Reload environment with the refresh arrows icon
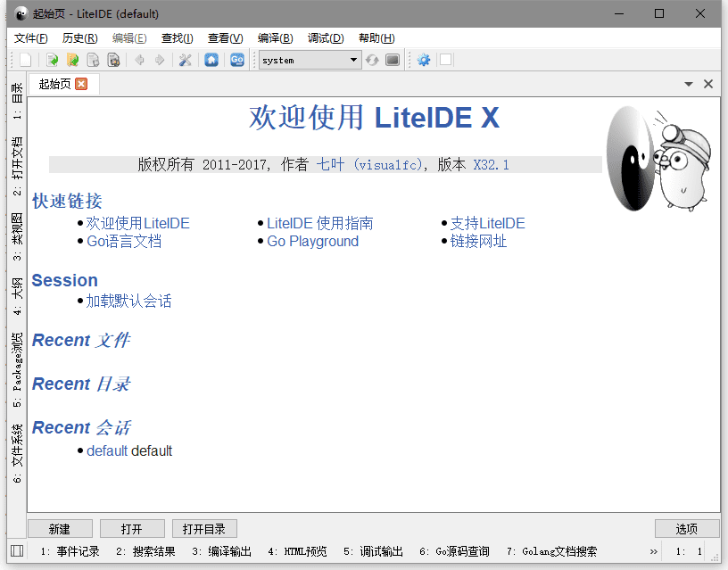The image size is (728, 570). click(372, 60)
